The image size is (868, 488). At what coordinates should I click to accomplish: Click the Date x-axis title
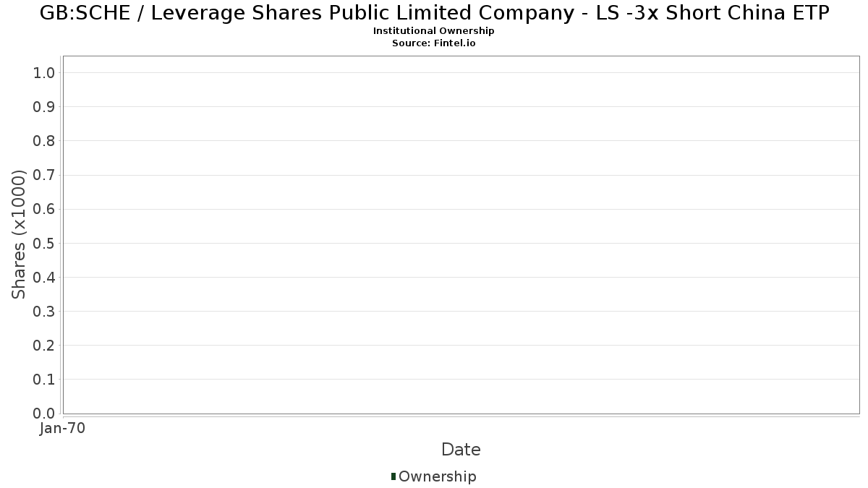click(x=461, y=450)
